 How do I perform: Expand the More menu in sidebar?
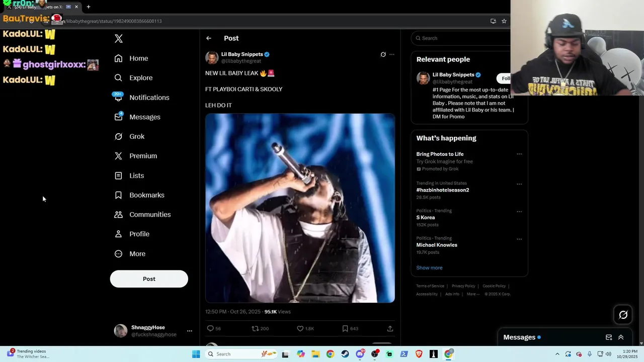(130, 254)
